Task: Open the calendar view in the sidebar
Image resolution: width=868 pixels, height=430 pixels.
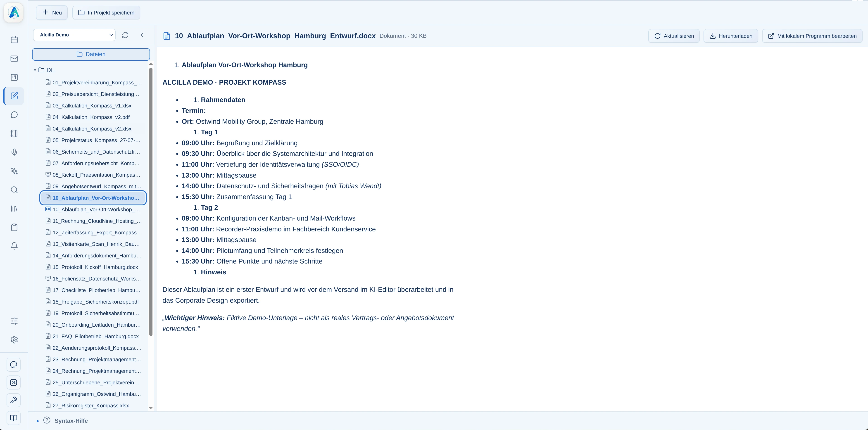Action: (x=14, y=40)
